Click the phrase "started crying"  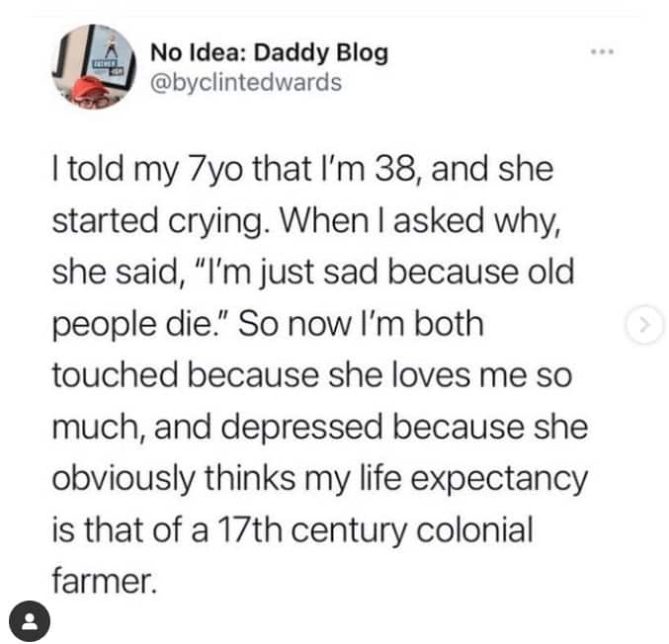coord(158,221)
